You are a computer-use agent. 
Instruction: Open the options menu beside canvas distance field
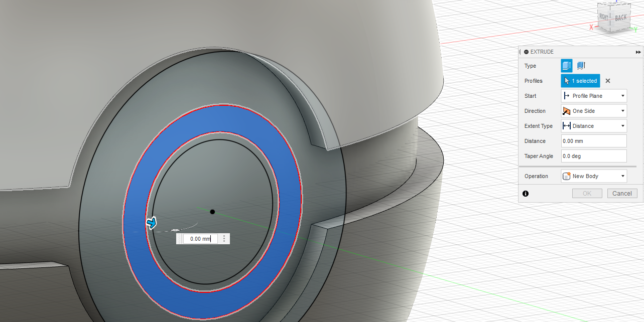[224, 239]
